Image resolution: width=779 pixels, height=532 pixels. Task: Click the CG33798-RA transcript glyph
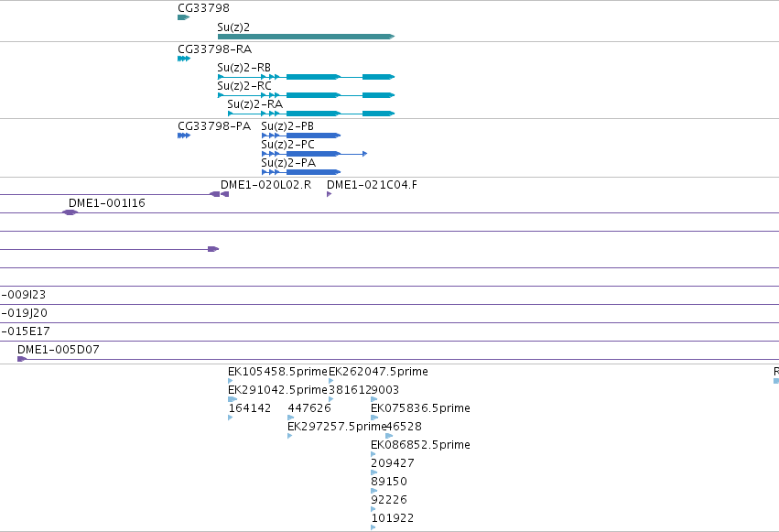(184, 59)
